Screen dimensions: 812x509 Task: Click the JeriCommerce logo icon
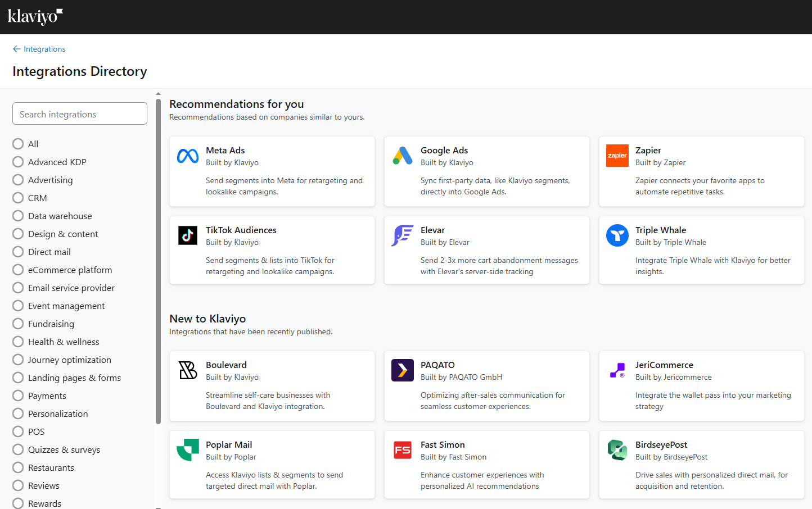617,370
